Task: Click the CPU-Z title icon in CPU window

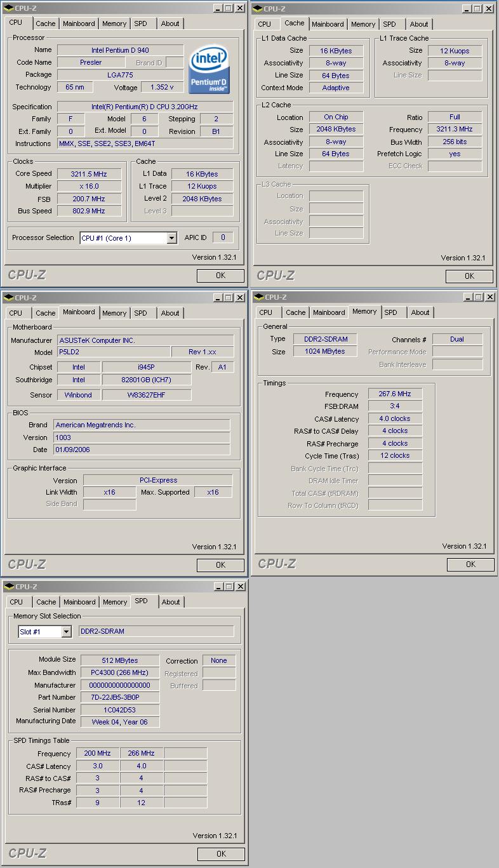Action: click(9, 8)
